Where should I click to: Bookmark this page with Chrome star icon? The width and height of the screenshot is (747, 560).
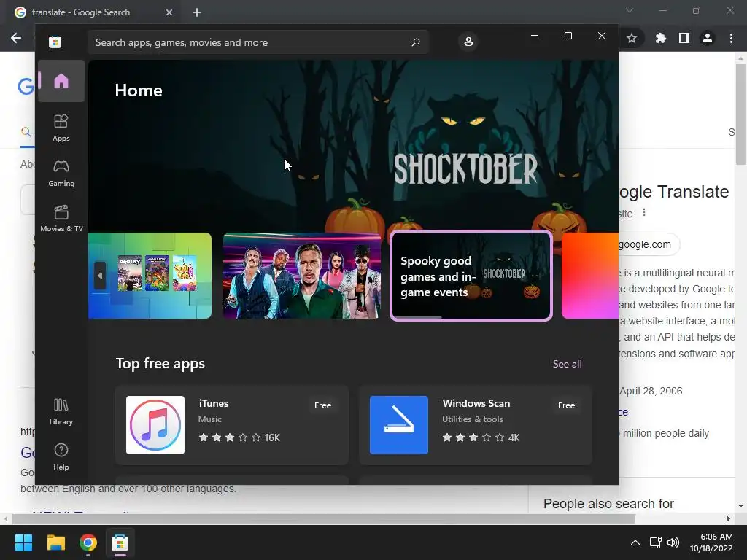pyautogui.click(x=632, y=38)
